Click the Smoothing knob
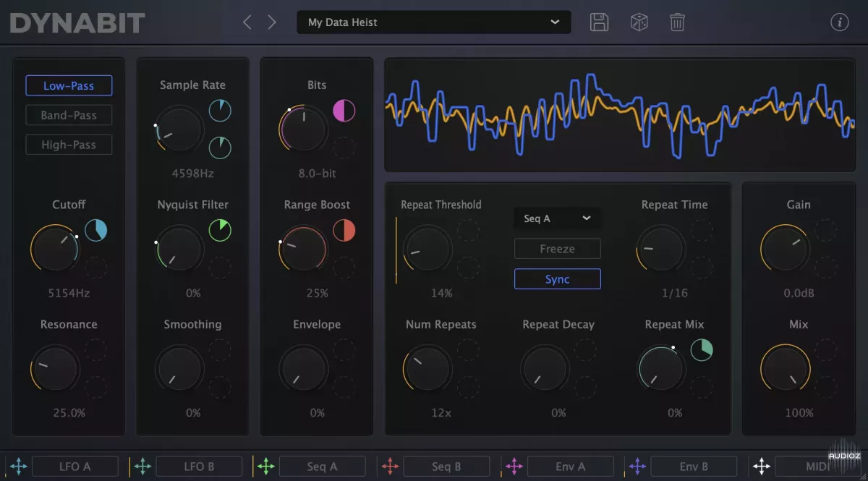 [x=179, y=368]
